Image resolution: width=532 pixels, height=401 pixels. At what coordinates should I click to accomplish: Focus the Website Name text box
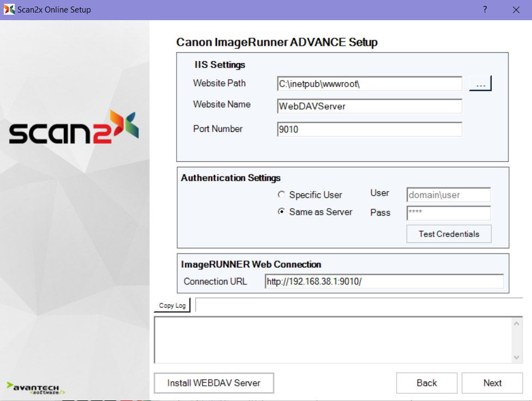pos(369,106)
